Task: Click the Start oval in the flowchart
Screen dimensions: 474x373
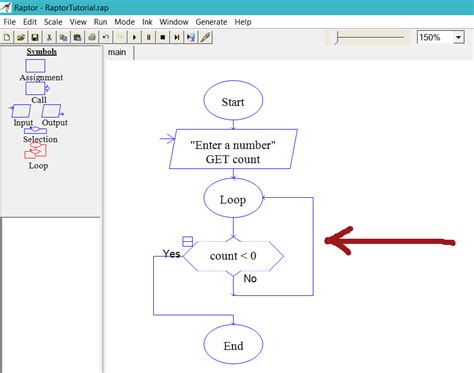Action: pos(233,100)
